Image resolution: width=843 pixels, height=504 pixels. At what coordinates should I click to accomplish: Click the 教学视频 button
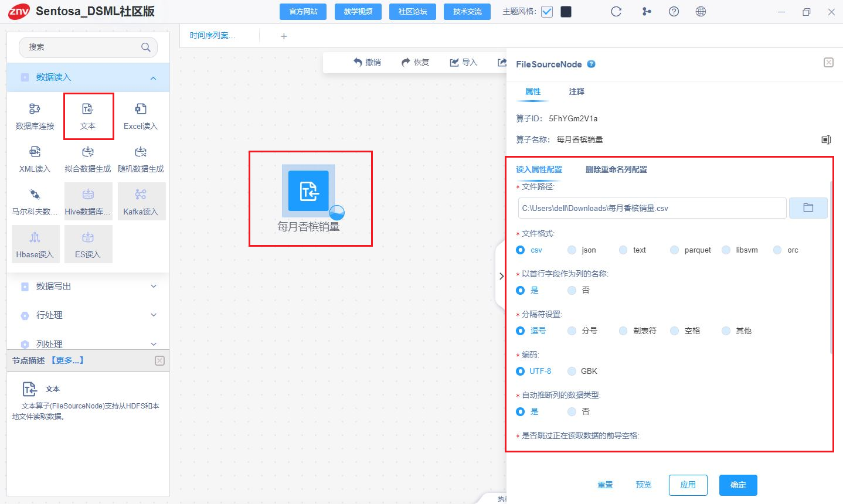[358, 12]
